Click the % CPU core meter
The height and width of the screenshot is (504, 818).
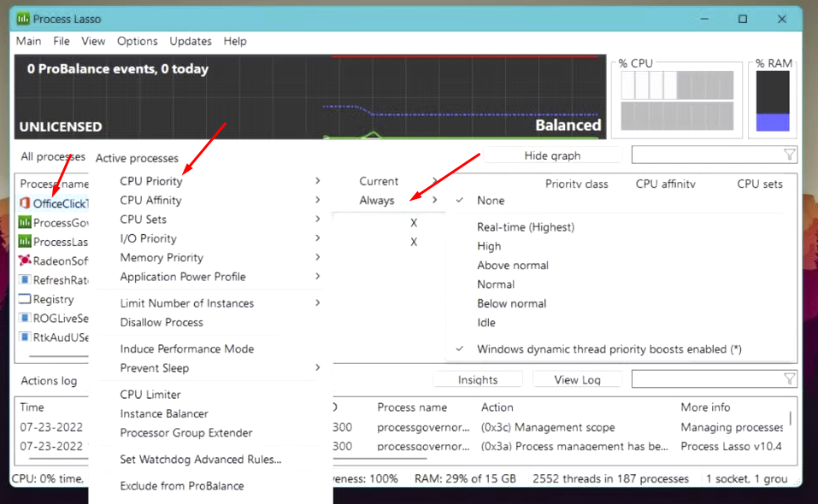(677, 101)
